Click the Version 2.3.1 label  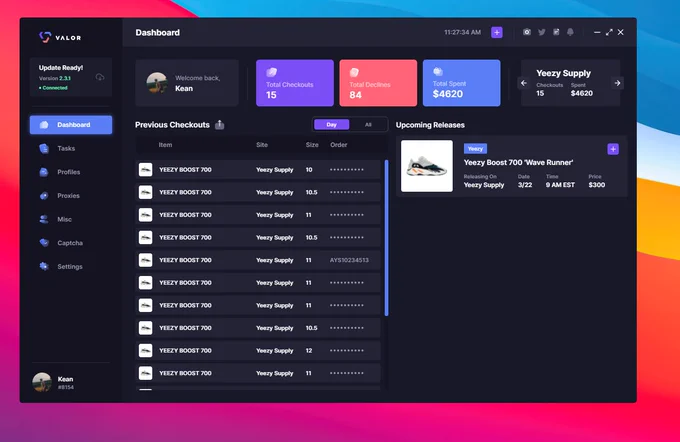coord(55,79)
